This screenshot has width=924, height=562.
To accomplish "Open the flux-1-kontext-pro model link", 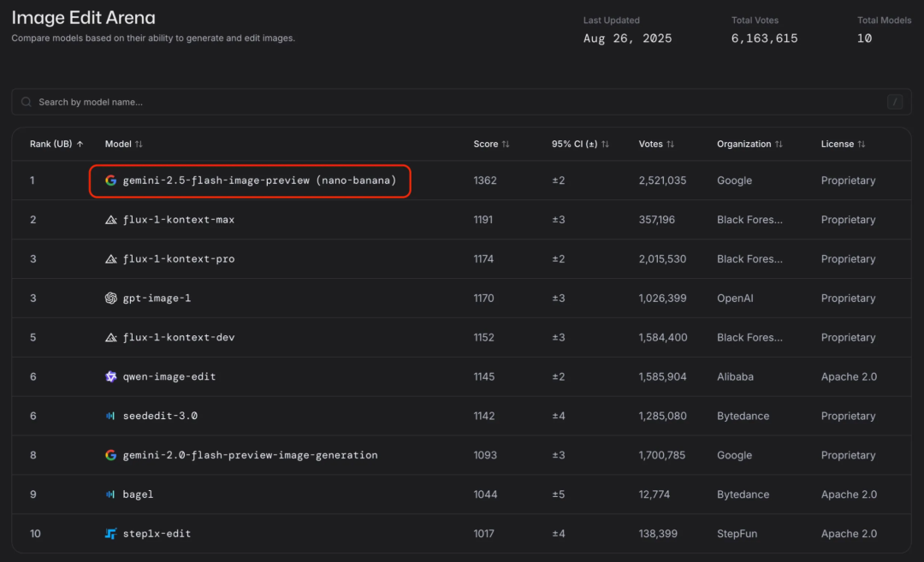I will [x=178, y=259].
